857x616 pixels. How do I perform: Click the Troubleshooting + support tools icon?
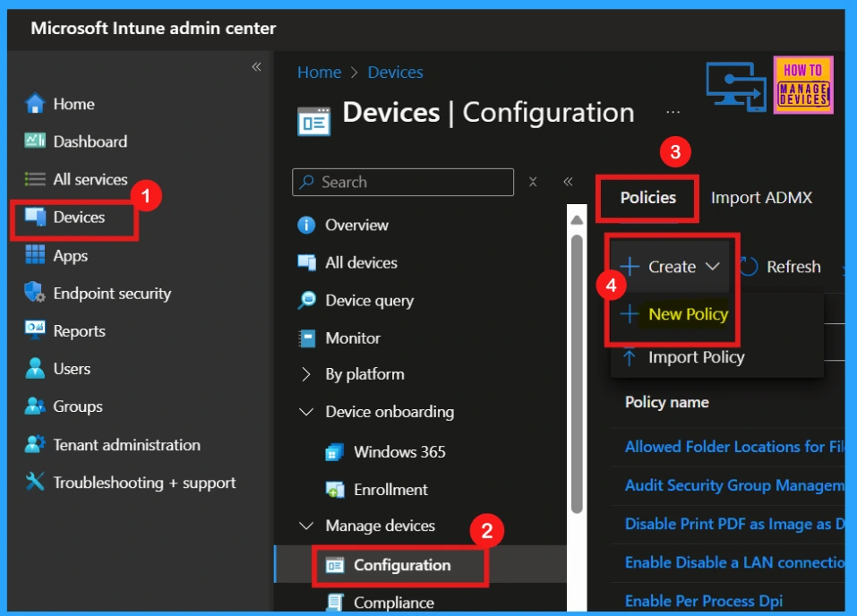tap(35, 482)
